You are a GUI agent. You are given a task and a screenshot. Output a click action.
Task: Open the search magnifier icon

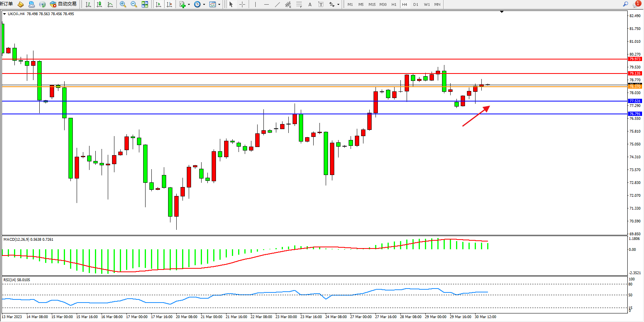pyautogui.click(x=625, y=4)
